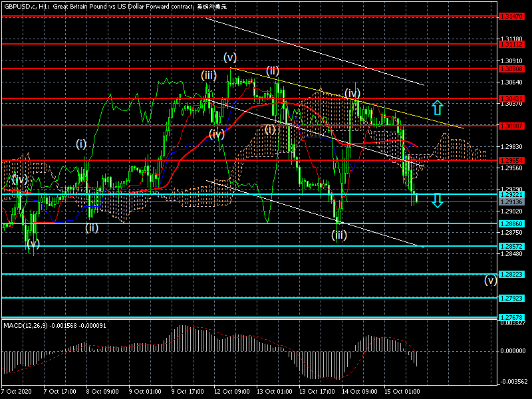The image size is (532, 399).
Task: Click the red 1.30087 level label
Action: point(511,126)
